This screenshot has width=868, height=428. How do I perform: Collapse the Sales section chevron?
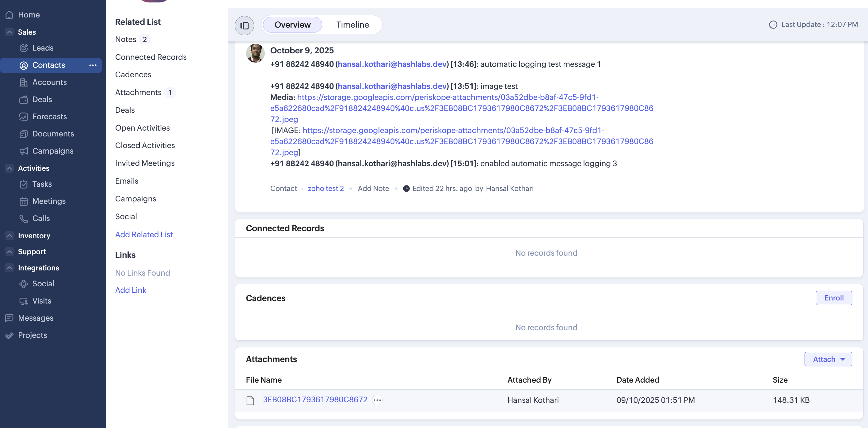10,32
